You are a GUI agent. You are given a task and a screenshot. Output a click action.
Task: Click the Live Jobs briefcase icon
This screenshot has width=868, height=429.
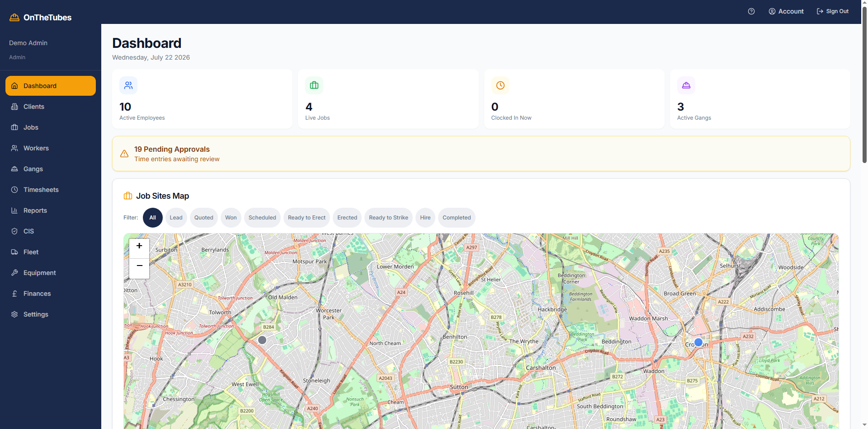click(314, 85)
